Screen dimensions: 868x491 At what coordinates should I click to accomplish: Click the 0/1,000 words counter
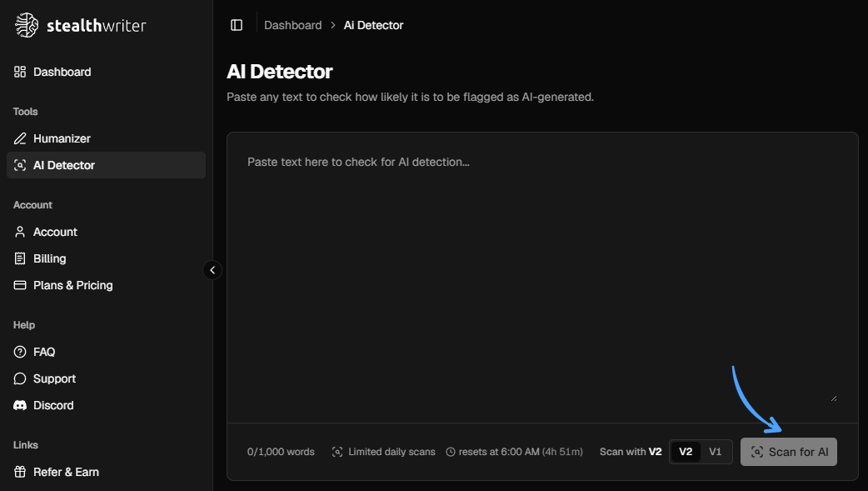(x=281, y=452)
